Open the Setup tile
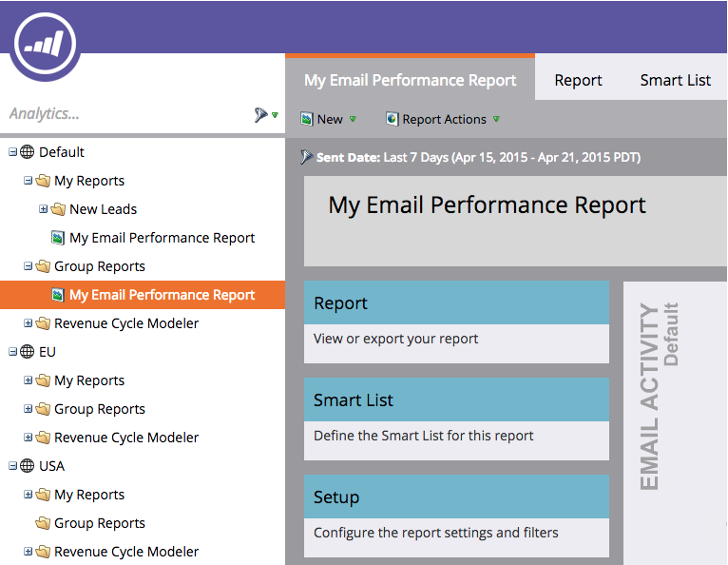The image size is (728, 565). click(456, 515)
